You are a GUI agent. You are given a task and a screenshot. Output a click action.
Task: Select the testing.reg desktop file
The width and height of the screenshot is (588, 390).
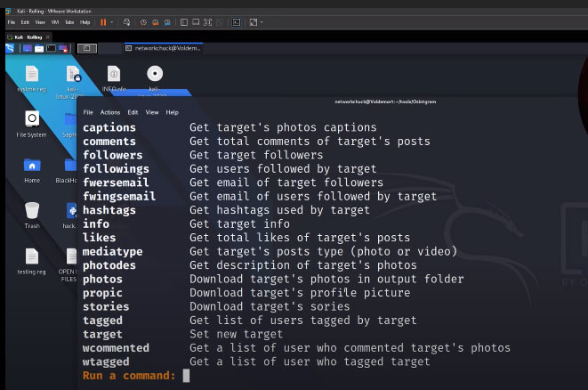(x=32, y=261)
